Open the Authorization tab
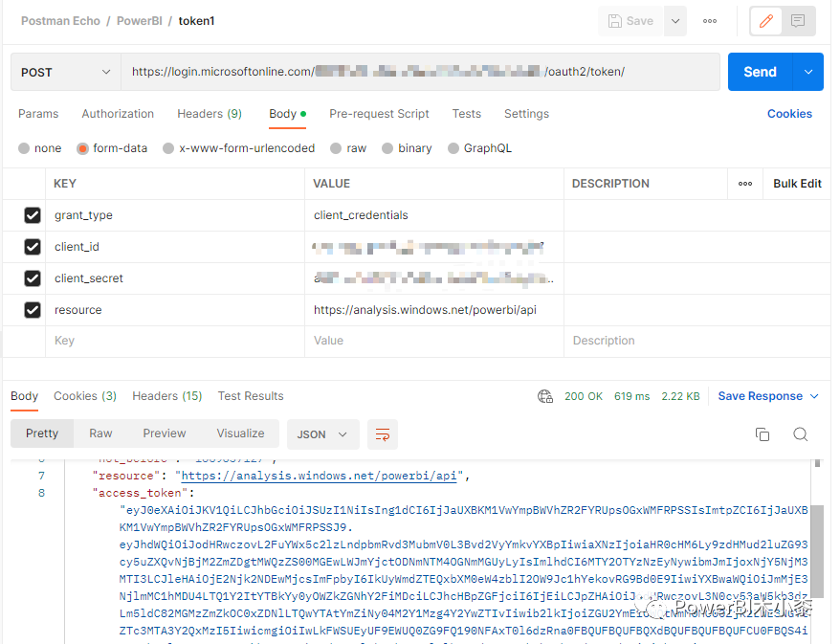 (x=118, y=114)
